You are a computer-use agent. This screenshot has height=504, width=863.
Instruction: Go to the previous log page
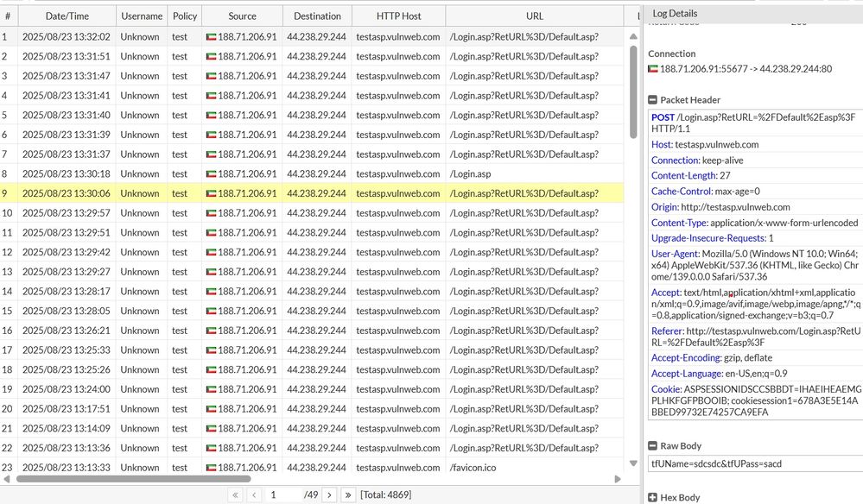tap(254, 495)
